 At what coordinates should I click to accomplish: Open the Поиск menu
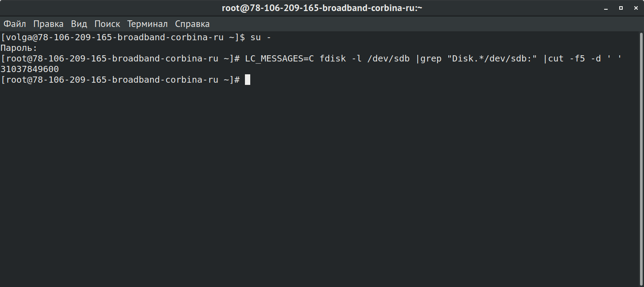click(x=107, y=24)
